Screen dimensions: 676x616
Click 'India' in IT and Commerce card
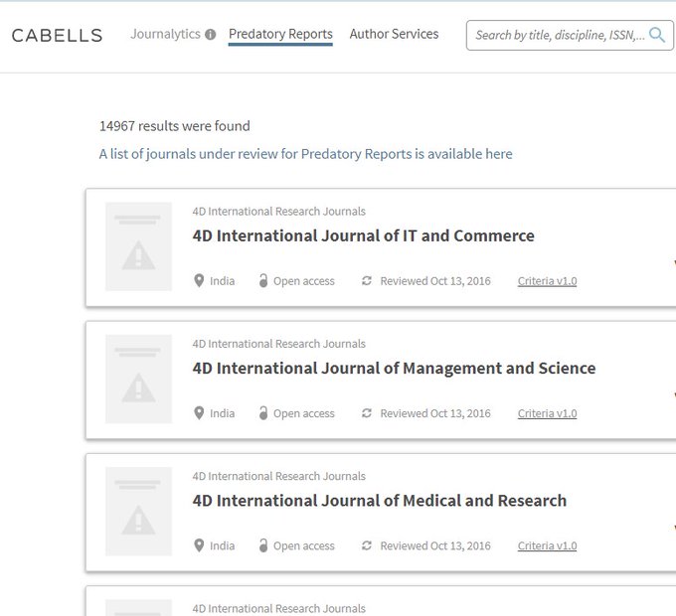click(x=223, y=281)
